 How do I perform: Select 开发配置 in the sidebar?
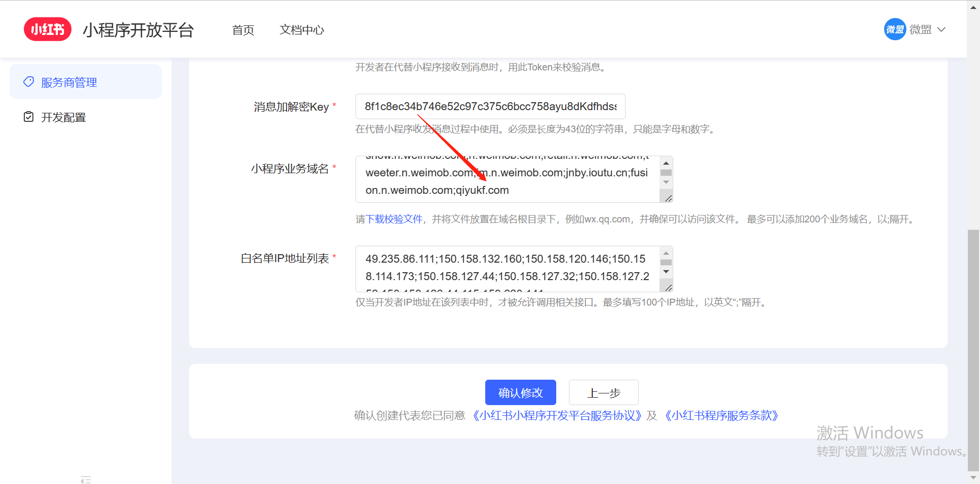pos(64,116)
